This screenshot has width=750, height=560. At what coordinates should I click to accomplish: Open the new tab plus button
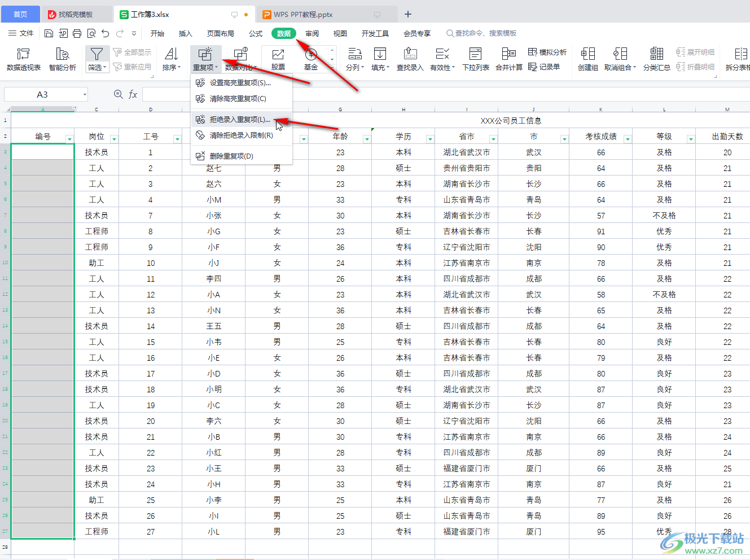coord(408,14)
